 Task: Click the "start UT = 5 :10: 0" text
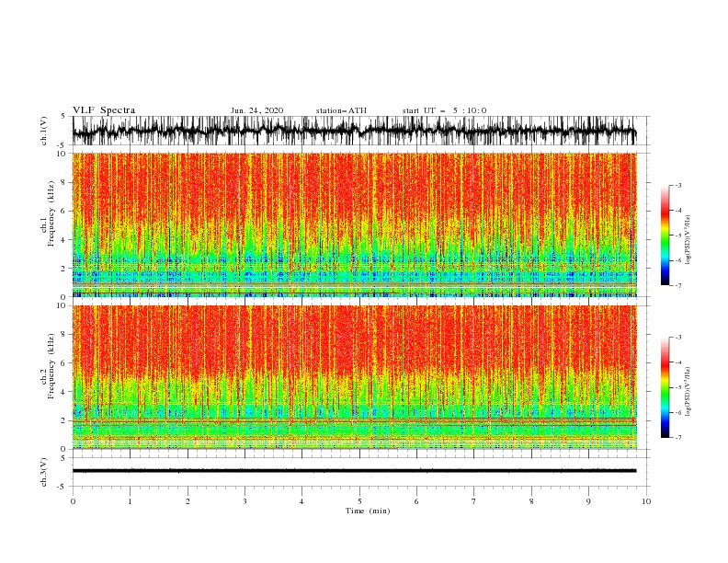coord(444,110)
